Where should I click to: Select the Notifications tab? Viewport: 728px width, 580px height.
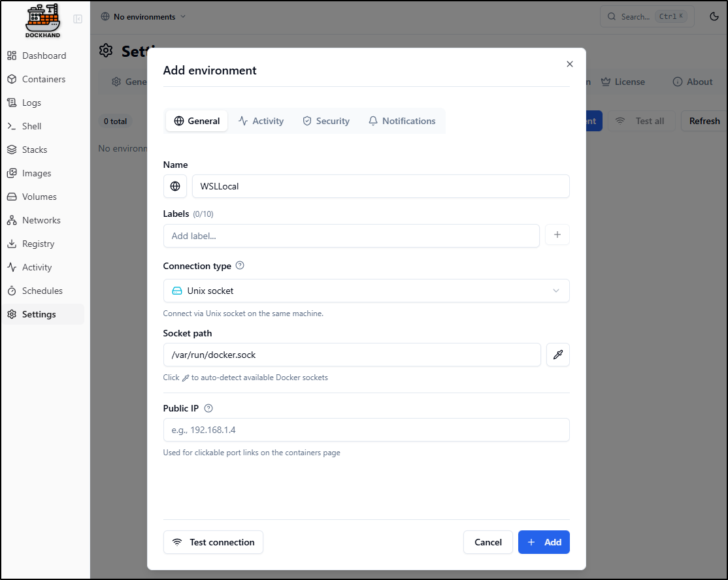coord(401,121)
